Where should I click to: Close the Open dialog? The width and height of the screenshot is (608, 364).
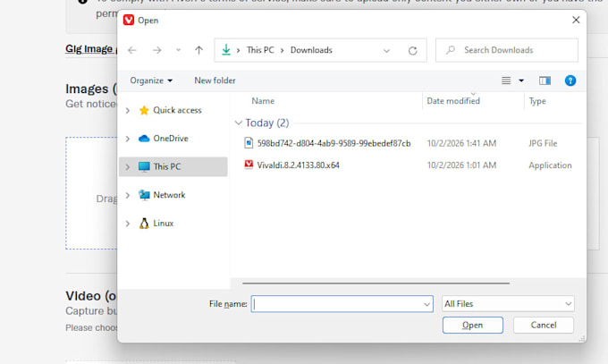pos(576,21)
